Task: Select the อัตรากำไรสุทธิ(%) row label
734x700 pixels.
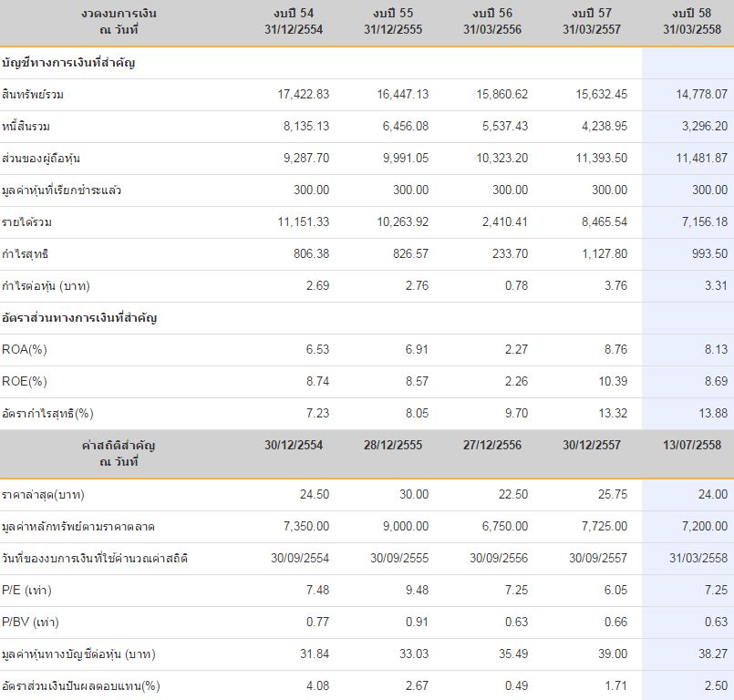Action: point(47,414)
